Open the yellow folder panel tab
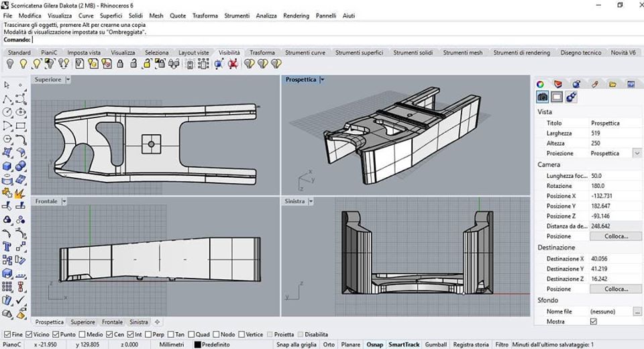 point(612,84)
